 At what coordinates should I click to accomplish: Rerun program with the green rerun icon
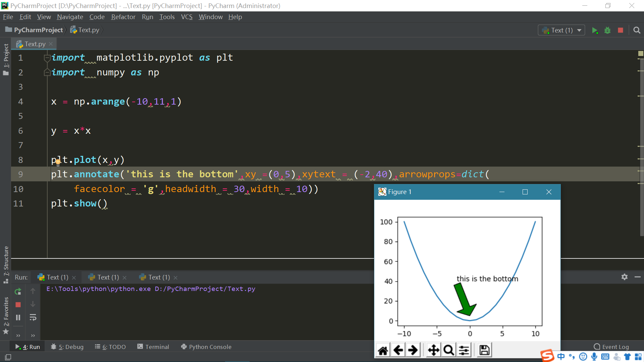(18, 291)
